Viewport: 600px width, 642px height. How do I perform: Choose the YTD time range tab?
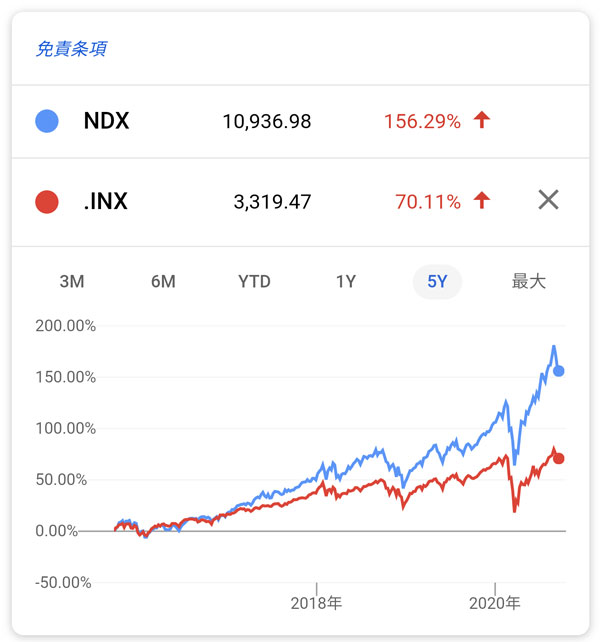pos(254,282)
